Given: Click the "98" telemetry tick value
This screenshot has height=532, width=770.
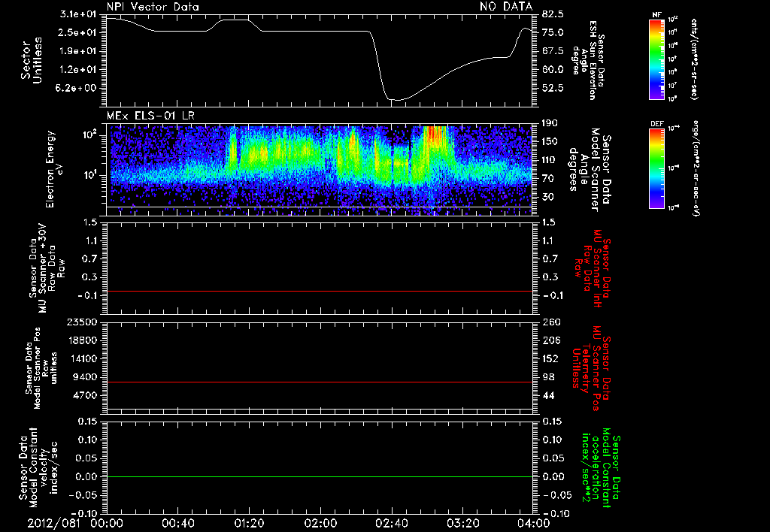Looking at the screenshot, I should pos(548,377).
